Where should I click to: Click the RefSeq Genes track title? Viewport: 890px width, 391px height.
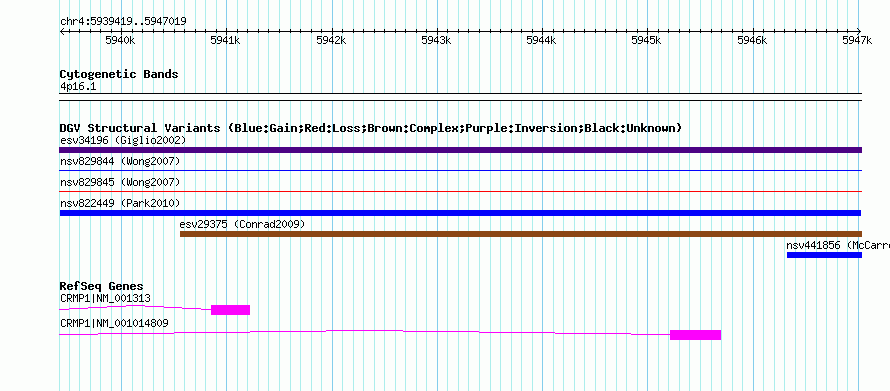click(x=102, y=286)
